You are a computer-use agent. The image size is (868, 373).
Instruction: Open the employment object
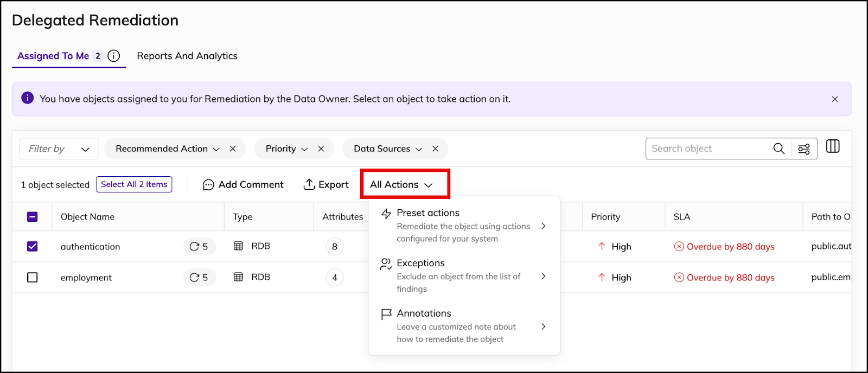pos(86,278)
